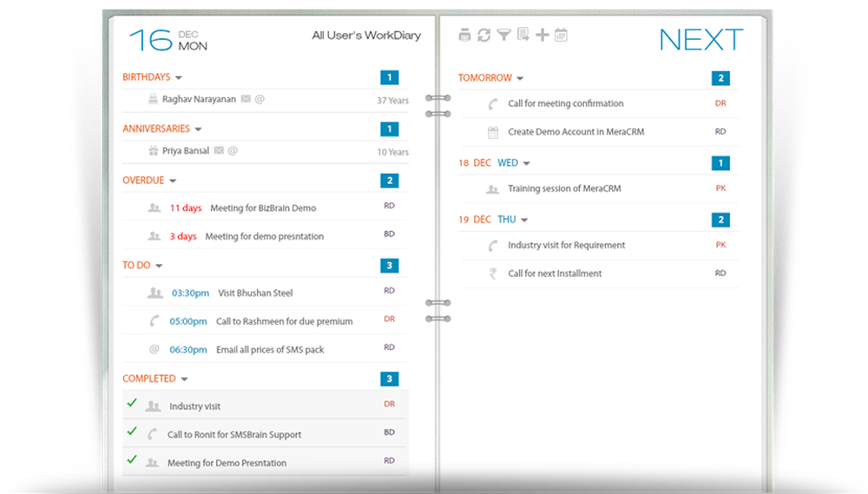
Task: Click the name Priya Bansal
Action: pyautogui.click(x=186, y=151)
